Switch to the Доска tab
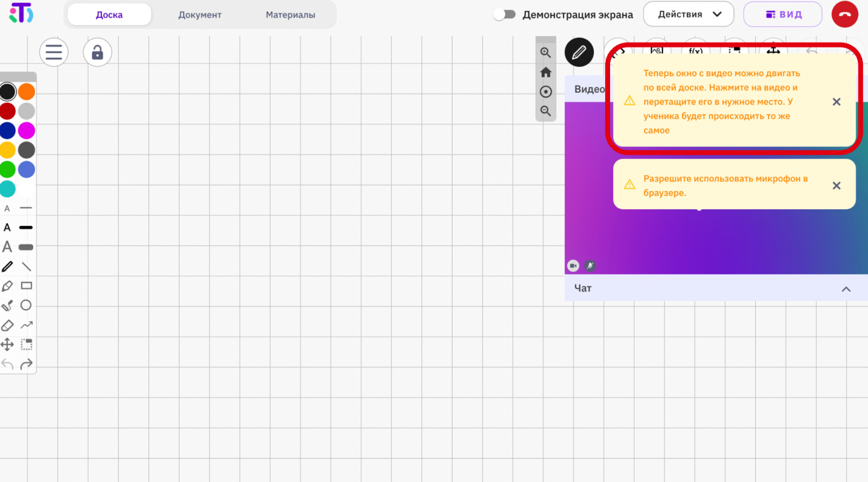Viewport: 868px width, 482px height. pos(109,15)
